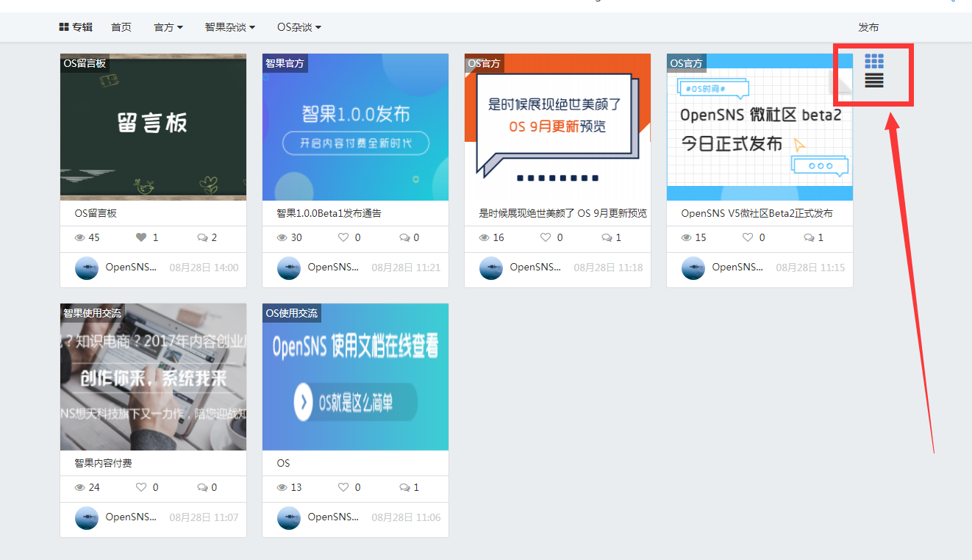This screenshot has width=972, height=560.
Task: Click the 专辑 grid icon in navbar
Action: pyautogui.click(x=64, y=27)
